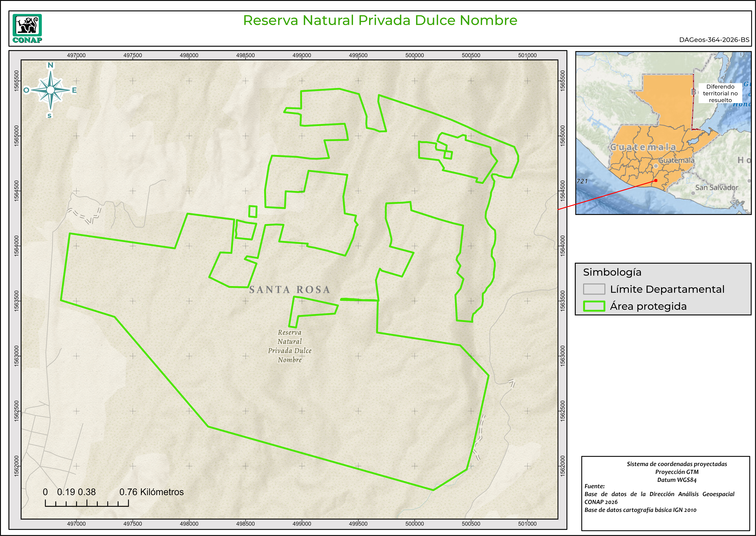Viewport: 756px width, 536px height.
Task: Click the Simbología legend heading
Action: tap(612, 272)
